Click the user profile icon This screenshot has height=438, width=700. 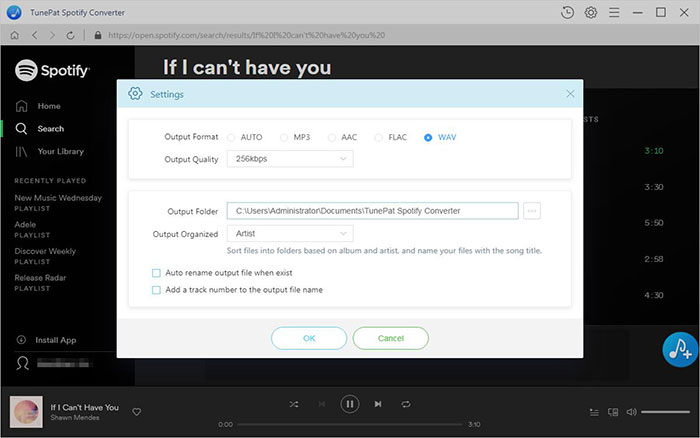pyautogui.click(x=22, y=363)
